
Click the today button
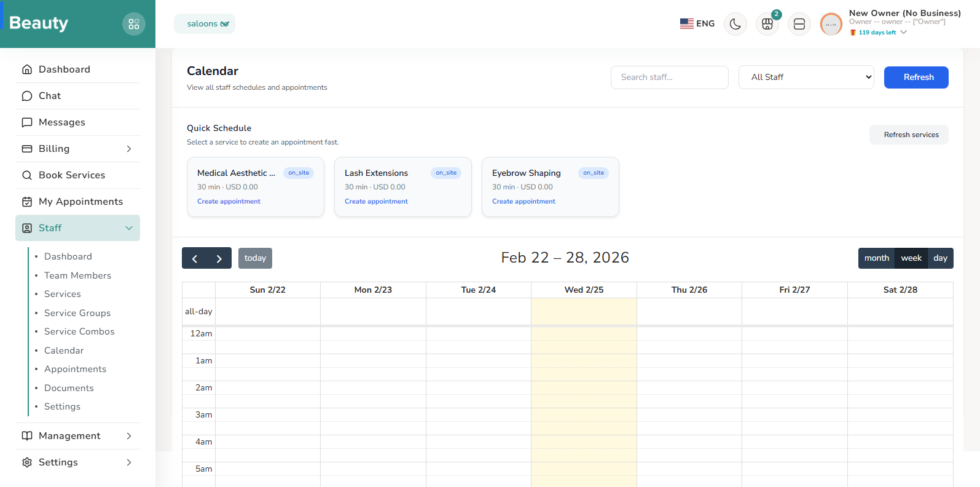point(255,258)
